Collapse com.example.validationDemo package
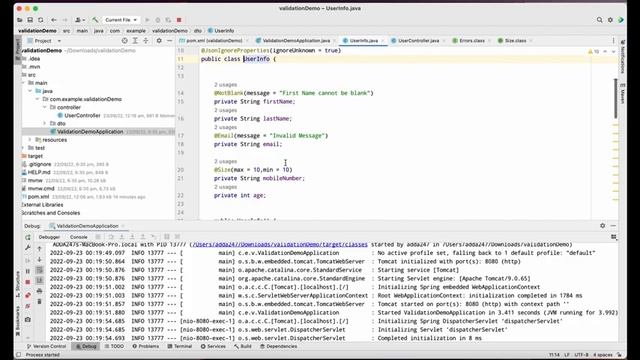This screenshot has height=360, width=640. click(x=38, y=99)
